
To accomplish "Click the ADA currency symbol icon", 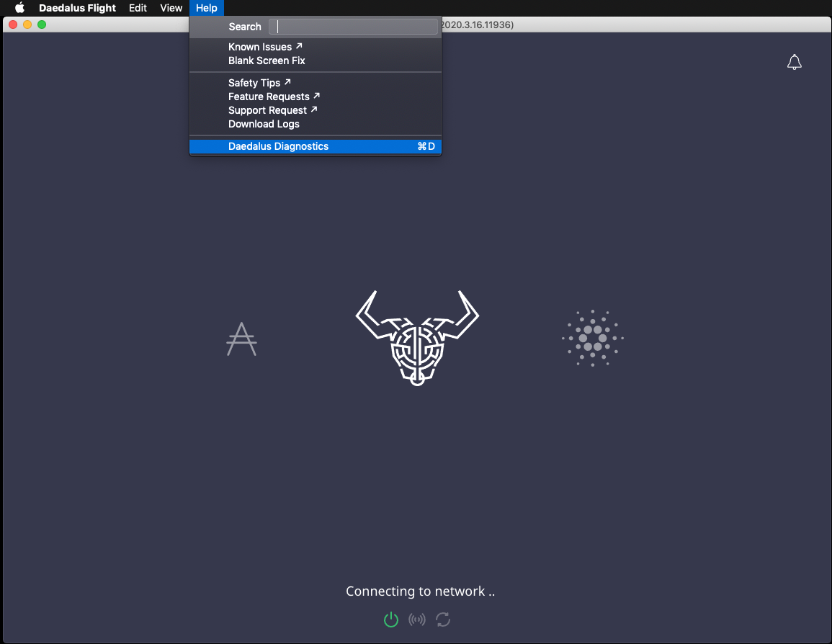I will (241, 339).
